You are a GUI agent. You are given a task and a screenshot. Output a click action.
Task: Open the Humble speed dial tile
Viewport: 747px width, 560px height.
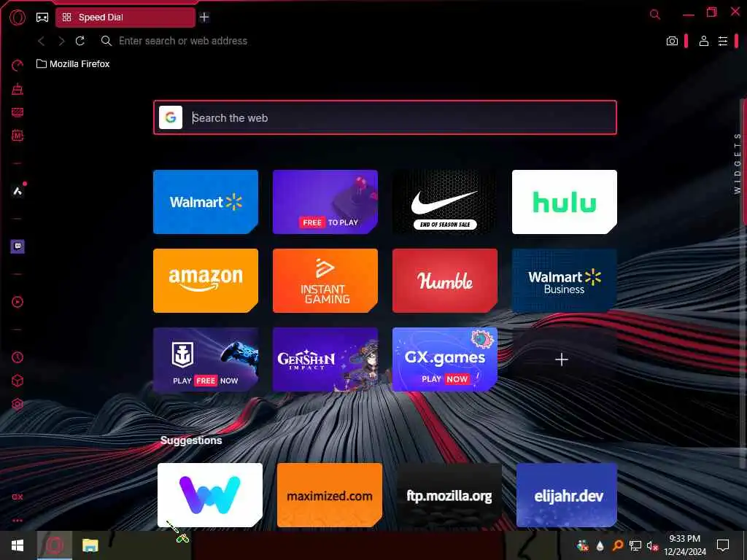pyautogui.click(x=444, y=281)
